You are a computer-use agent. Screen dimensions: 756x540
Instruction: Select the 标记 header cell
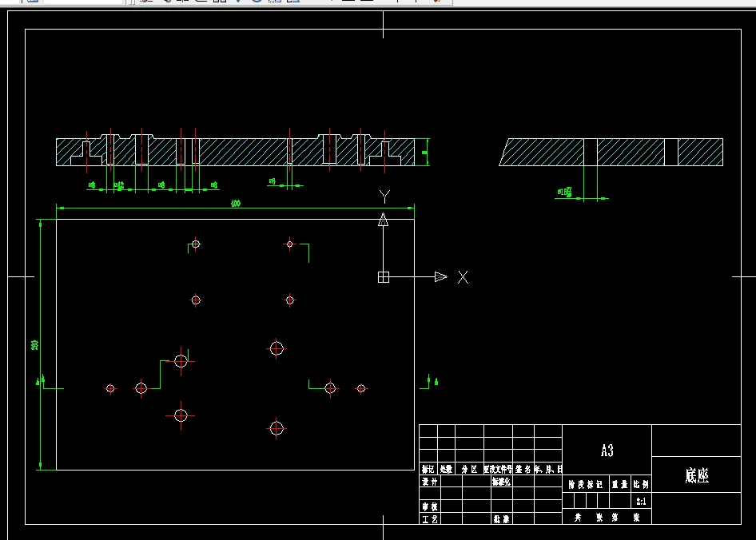click(428, 469)
